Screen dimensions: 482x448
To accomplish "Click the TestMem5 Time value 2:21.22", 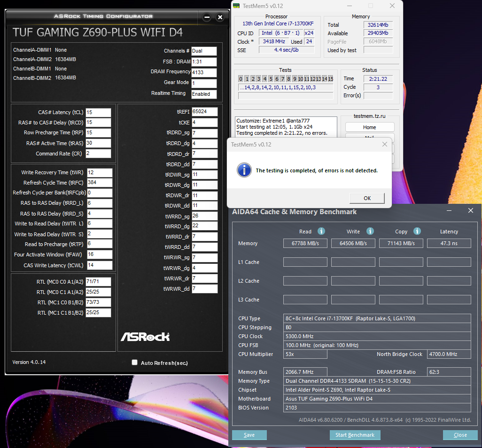I will 378,79.
